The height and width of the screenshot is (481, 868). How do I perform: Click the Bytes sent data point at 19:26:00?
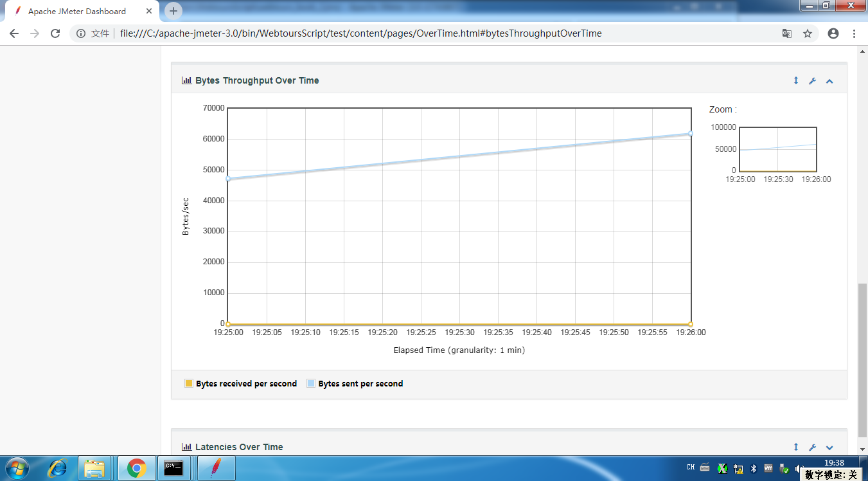(691, 134)
